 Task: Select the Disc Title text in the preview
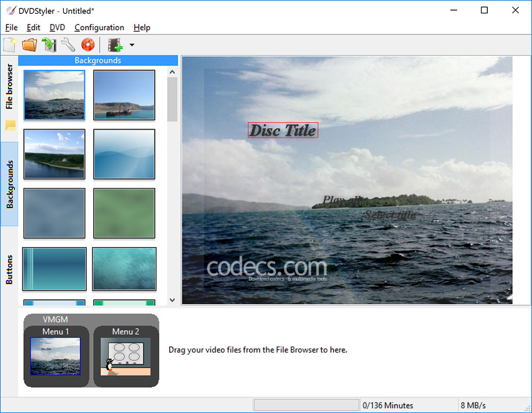pos(283,130)
